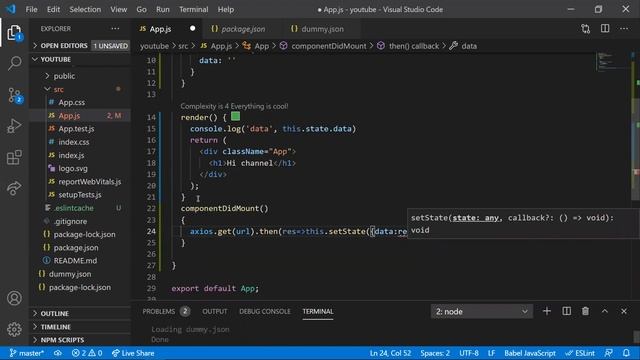Open the Selection menu
This screenshot has width=640, height=360.
[85, 9]
